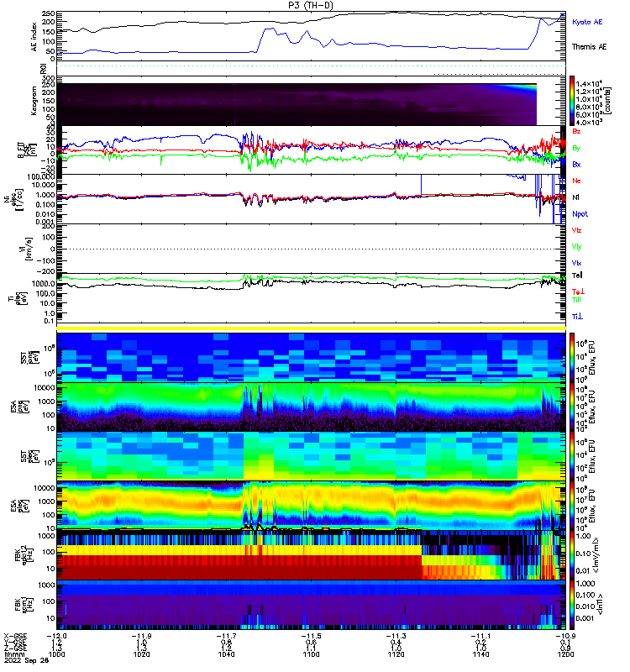Click the FBK electric field mV/m color bar
Viewport: 630px width, 672px height.
point(572,555)
